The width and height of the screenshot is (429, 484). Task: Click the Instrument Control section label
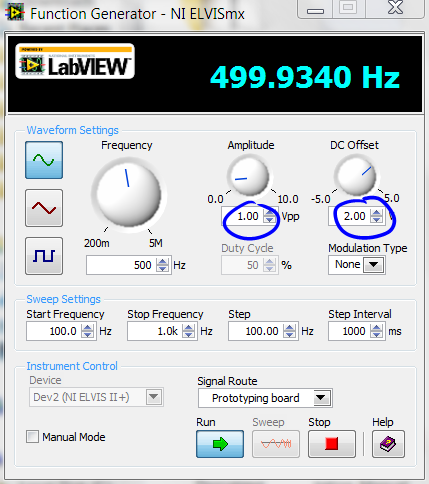72,366
